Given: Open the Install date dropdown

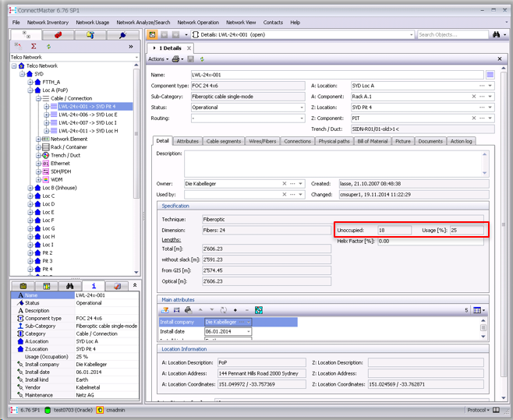Looking at the screenshot, I should point(249,332).
